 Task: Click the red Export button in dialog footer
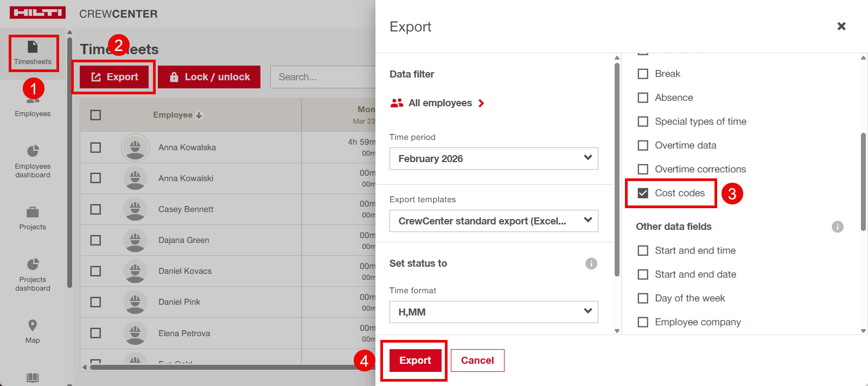tap(415, 361)
